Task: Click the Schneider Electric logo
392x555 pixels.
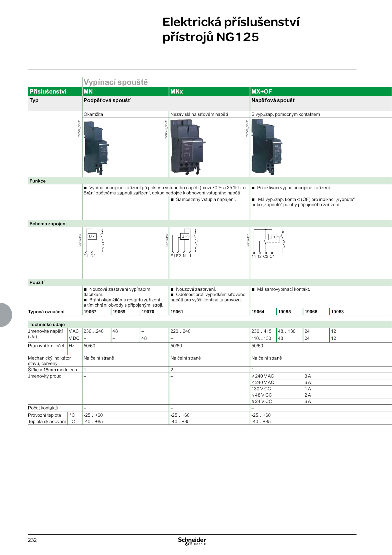Action: click(x=192, y=541)
